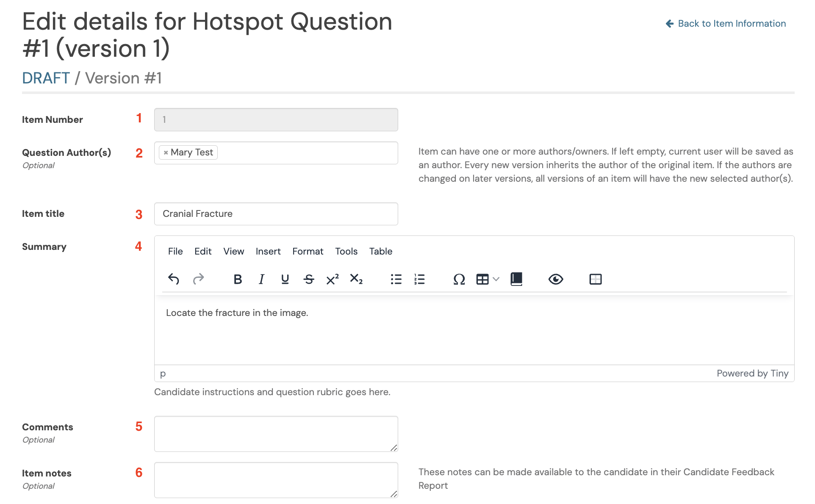The width and height of the screenshot is (815, 504).
Task: Click the grid icon at toolbar end
Action: [x=596, y=279]
